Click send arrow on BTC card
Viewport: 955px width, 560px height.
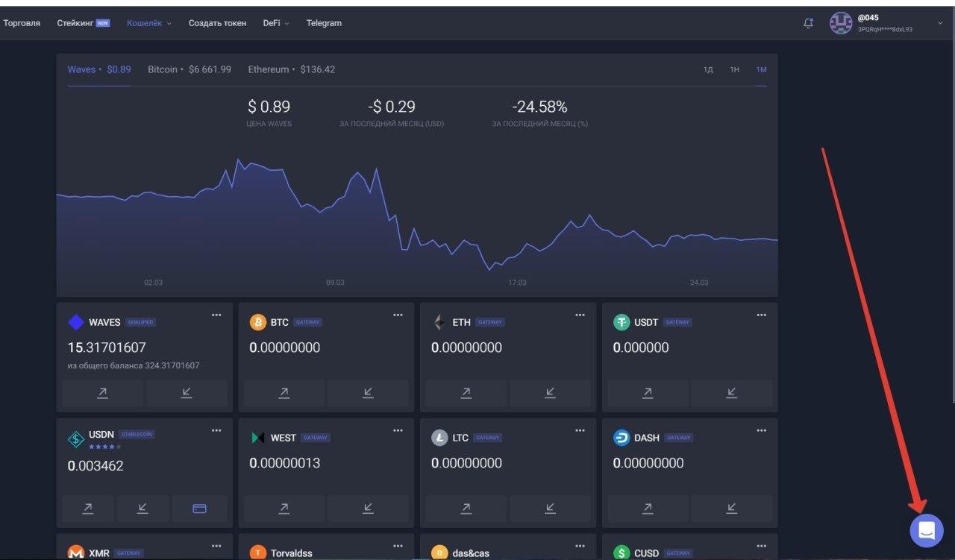[284, 393]
